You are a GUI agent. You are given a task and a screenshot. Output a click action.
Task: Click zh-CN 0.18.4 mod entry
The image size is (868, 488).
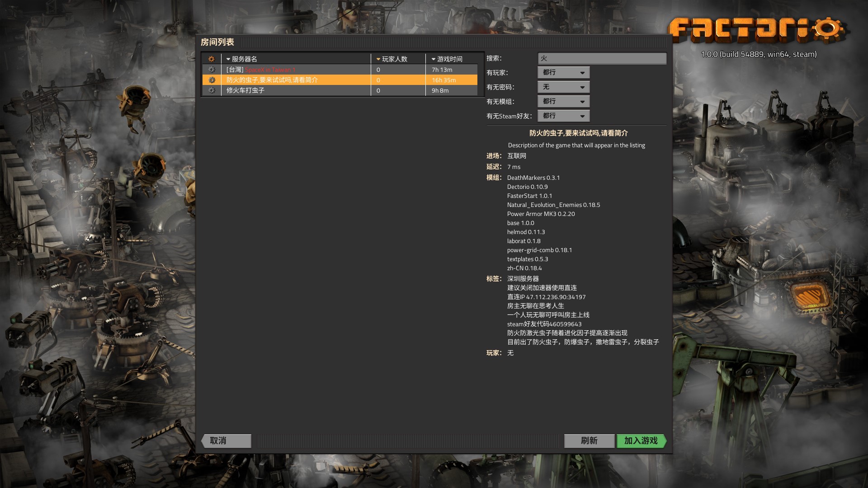click(524, 268)
